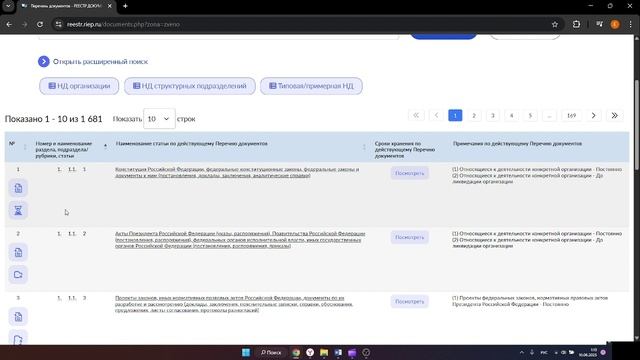Filter by НД структурных подразделений
This screenshot has height=360, width=640.
click(190, 86)
